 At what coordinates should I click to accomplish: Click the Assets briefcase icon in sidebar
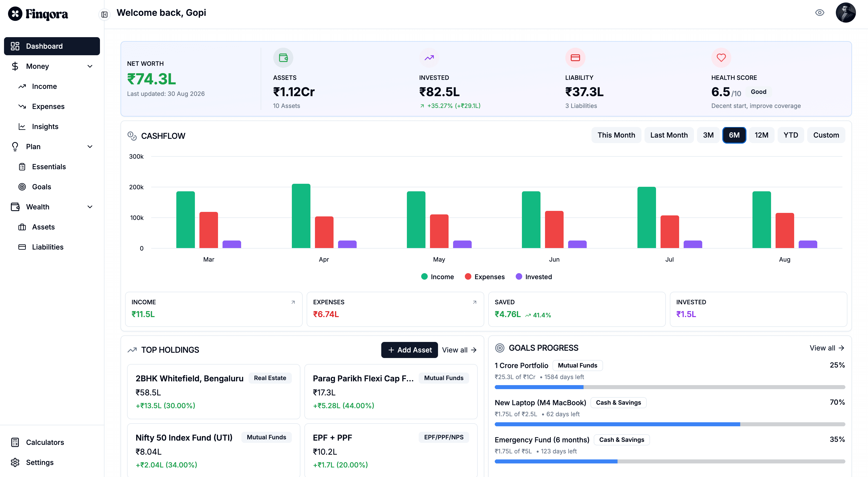tap(22, 227)
